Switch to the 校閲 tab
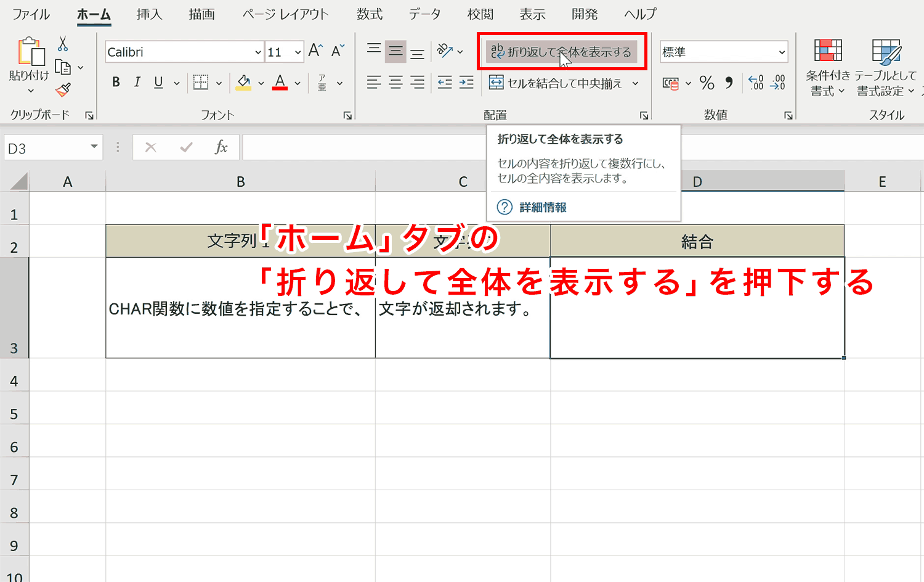 (480, 14)
